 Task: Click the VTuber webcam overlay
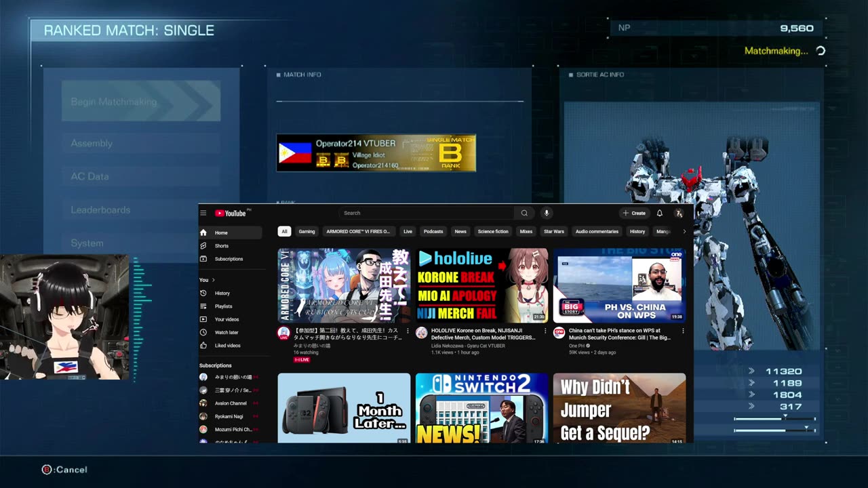(64, 317)
